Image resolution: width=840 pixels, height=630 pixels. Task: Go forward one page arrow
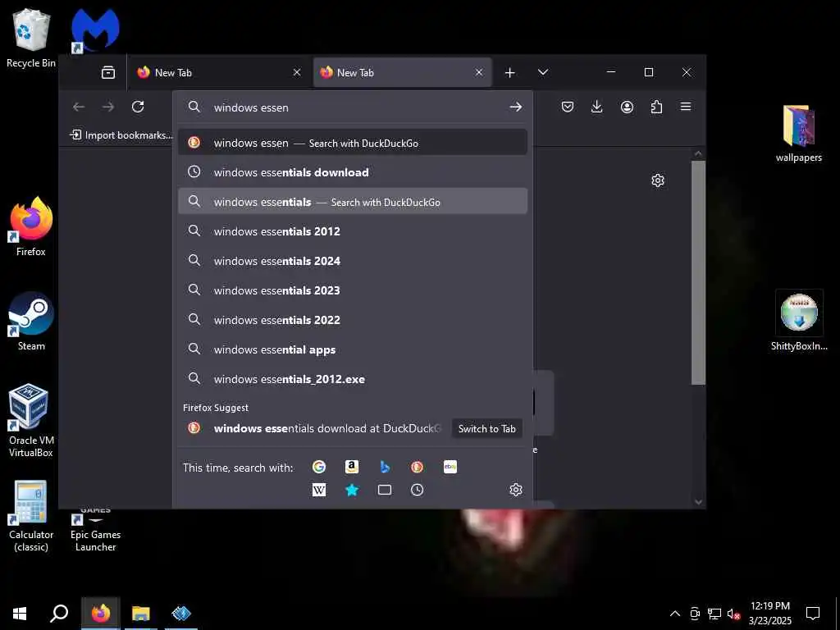[x=108, y=107]
